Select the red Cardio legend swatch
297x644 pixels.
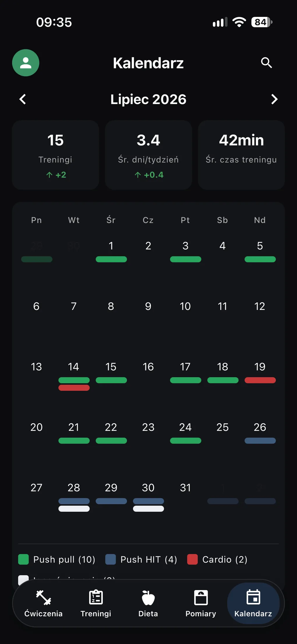(x=192, y=559)
